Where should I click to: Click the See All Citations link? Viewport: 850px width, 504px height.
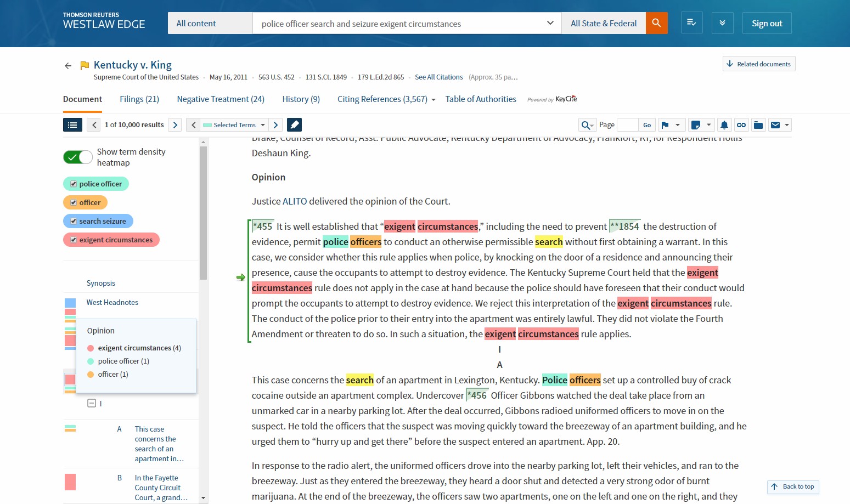pyautogui.click(x=438, y=77)
